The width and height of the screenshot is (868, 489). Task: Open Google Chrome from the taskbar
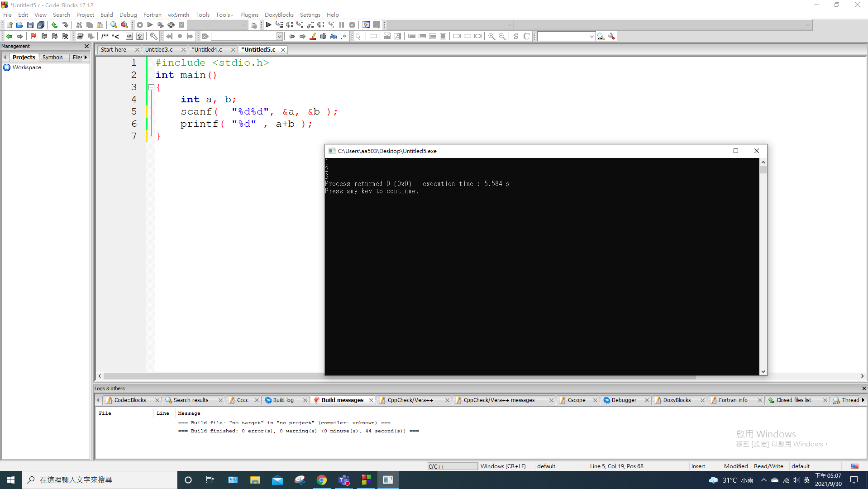(x=322, y=480)
